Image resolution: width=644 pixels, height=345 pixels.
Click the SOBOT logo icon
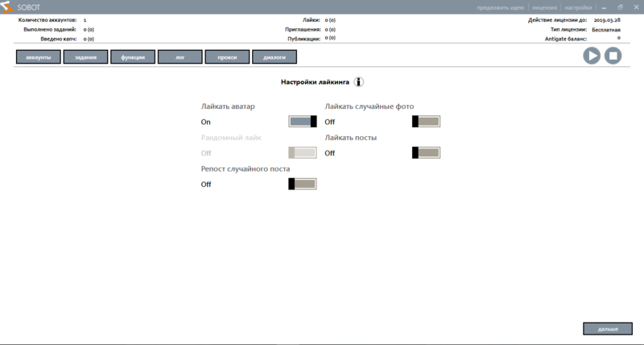click(x=8, y=7)
